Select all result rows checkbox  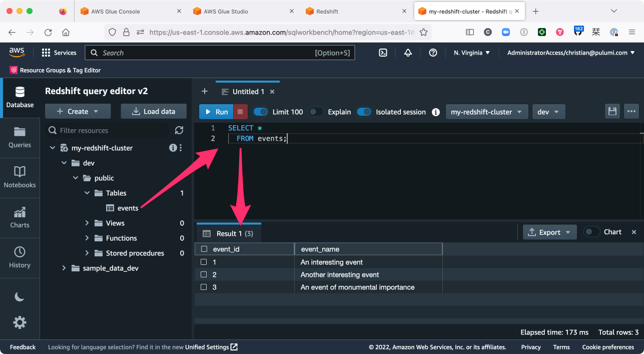pos(204,249)
